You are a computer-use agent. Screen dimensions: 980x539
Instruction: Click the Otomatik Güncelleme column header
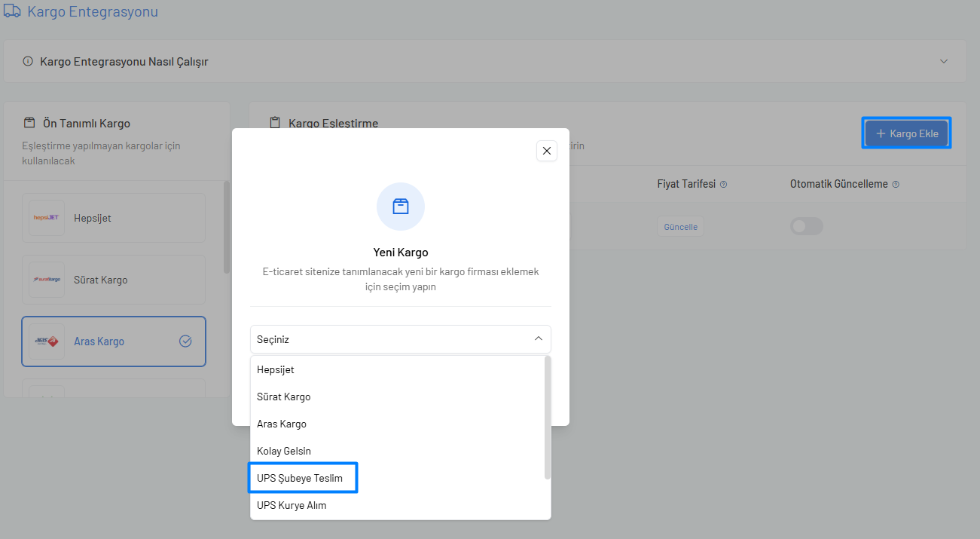tap(839, 185)
